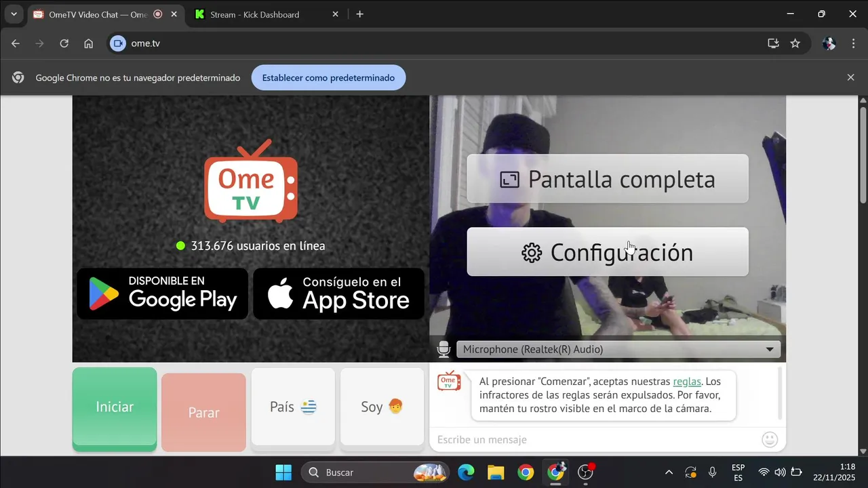Click the Pantalla completa button
Viewport: 868px width, 488px height.
pyautogui.click(x=608, y=179)
